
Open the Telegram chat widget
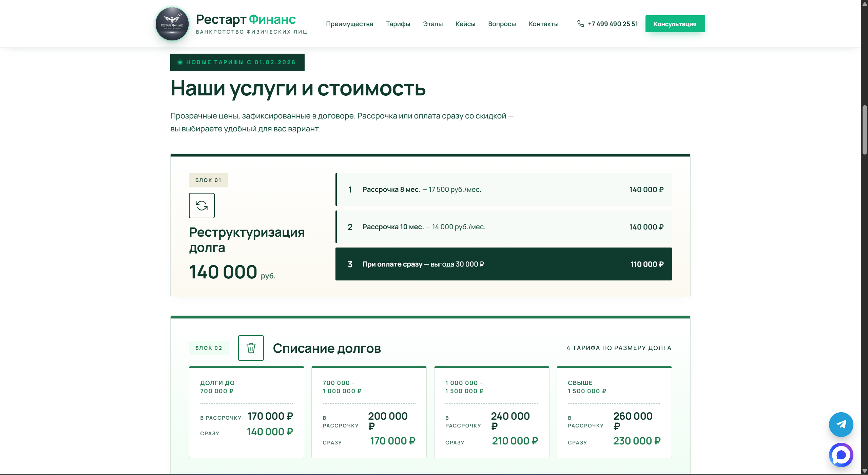click(841, 424)
